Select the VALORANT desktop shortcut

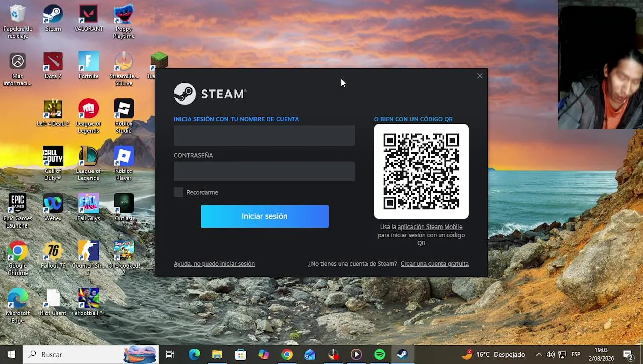pyautogui.click(x=88, y=19)
